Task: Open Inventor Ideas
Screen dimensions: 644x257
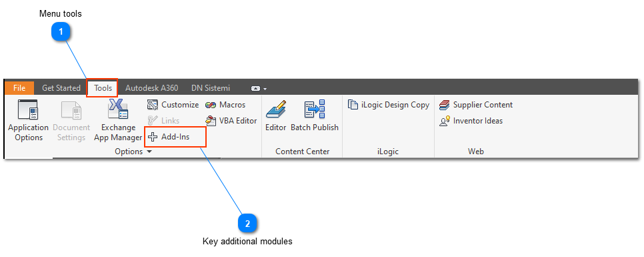Action: click(x=471, y=121)
